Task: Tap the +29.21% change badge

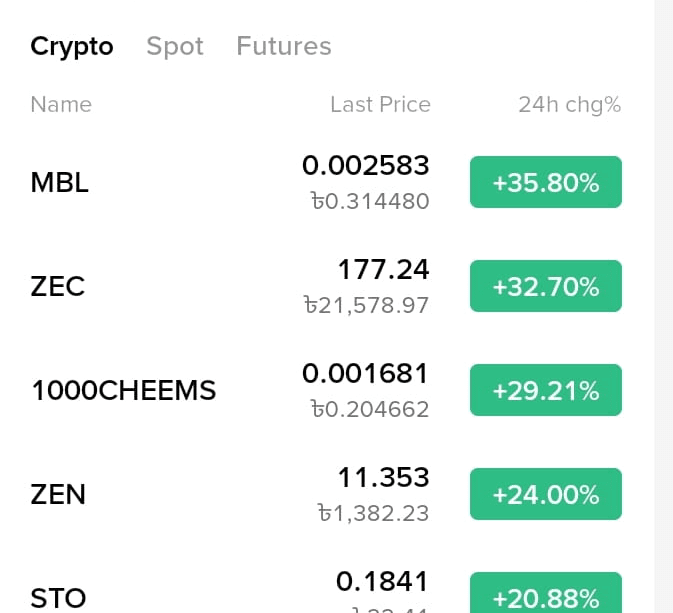Action: (x=546, y=390)
